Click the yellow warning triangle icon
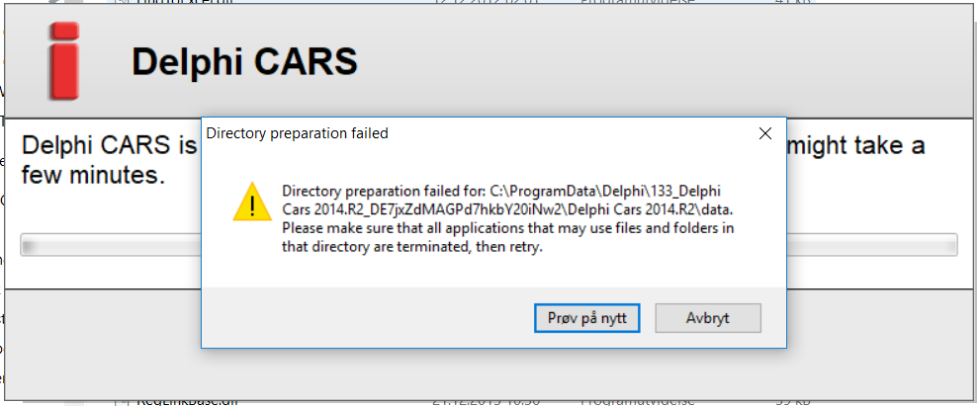This screenshot has height=406, width=980. [x=252, y=203]
